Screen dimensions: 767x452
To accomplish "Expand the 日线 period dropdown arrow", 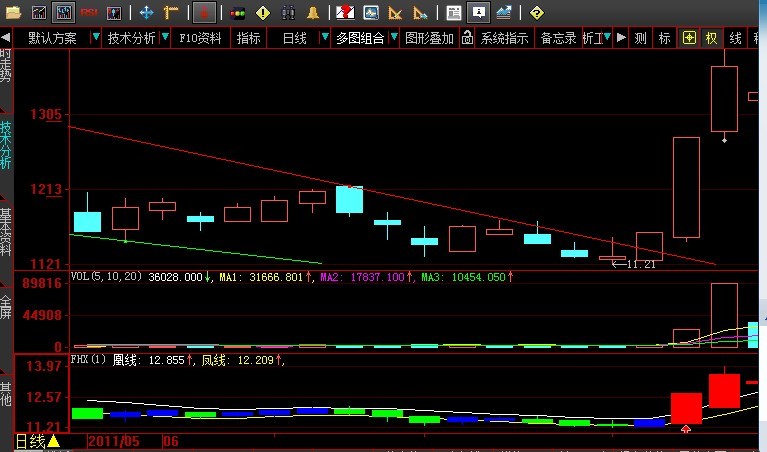I will (x=324, y=37).
